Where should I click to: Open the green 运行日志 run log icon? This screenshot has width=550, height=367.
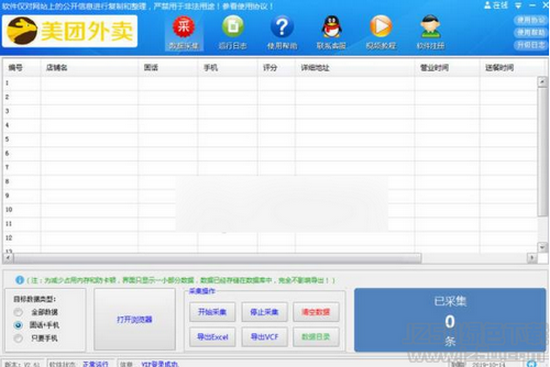pos(233,33)
